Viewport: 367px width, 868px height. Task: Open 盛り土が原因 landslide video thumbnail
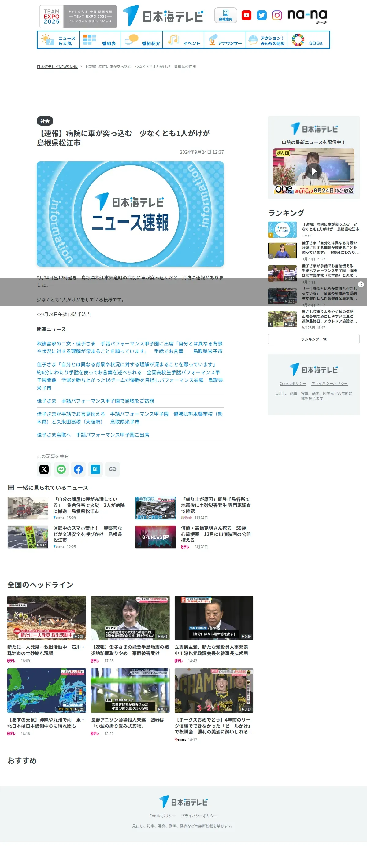[156, 508]
